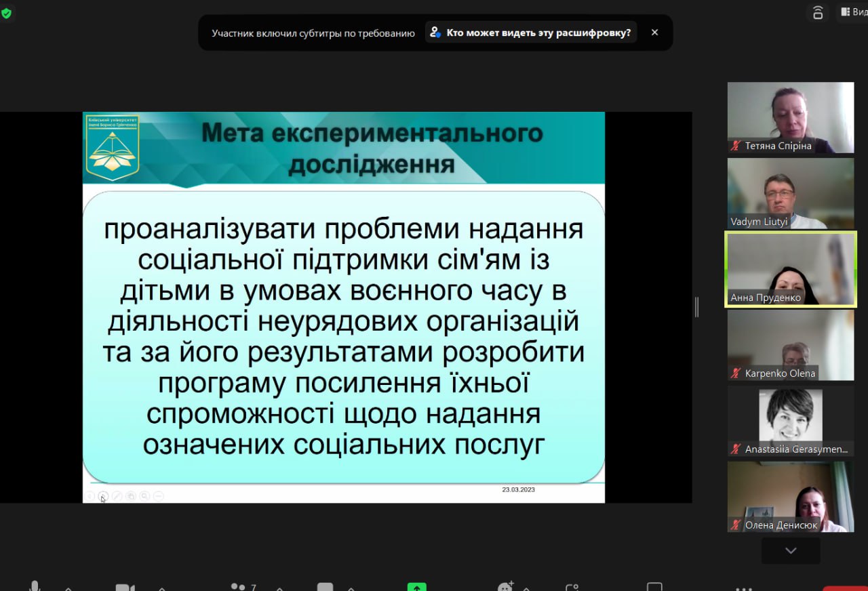
Task: Click 'Анна Пруденко' name label
Action: (x=766, y=298)
